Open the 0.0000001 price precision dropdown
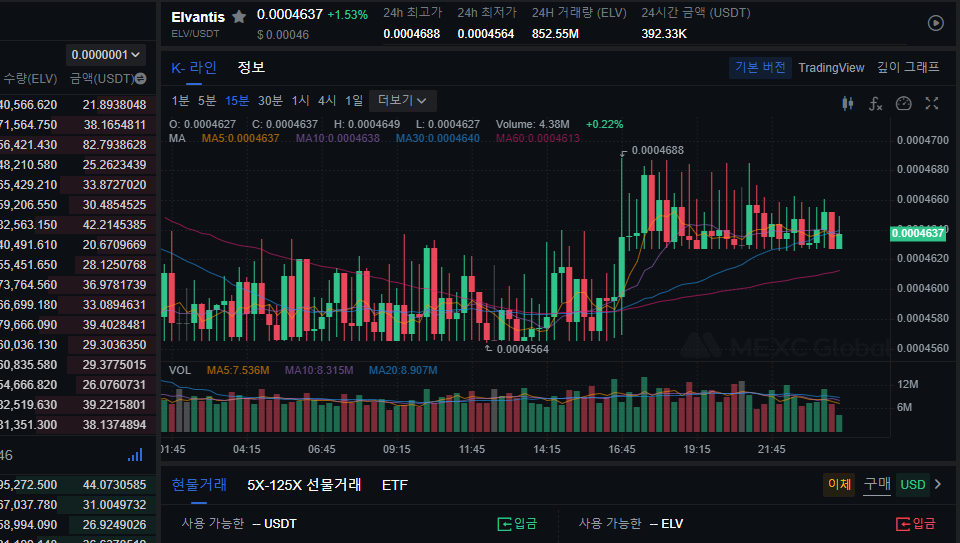This screenshot has width=960, height=543. (106, 54)
